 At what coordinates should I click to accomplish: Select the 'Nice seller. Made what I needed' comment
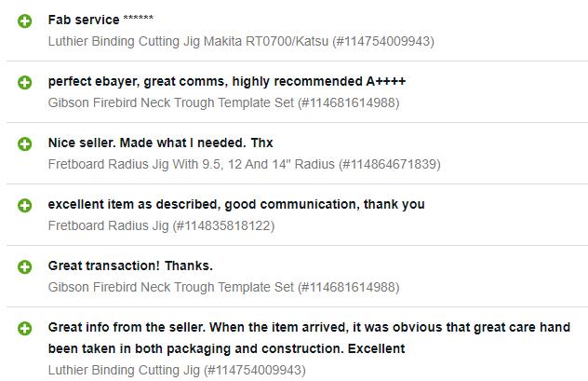(x=160, y=143)
